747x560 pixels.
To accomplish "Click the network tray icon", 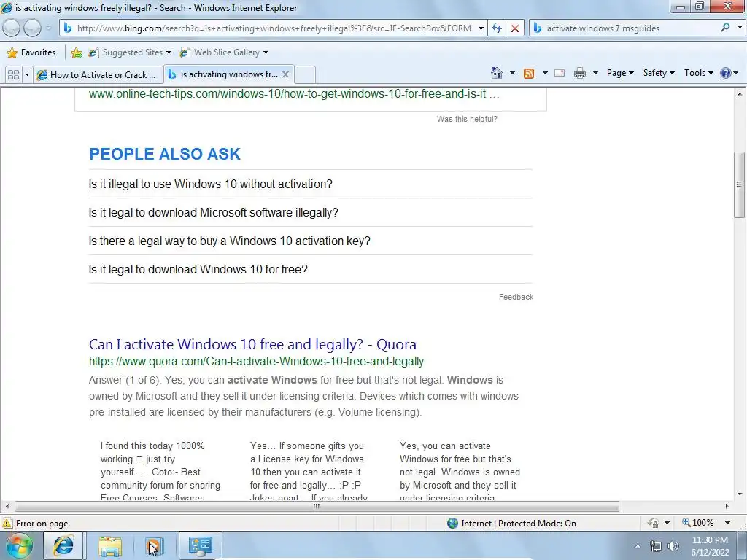I will 656,546.
